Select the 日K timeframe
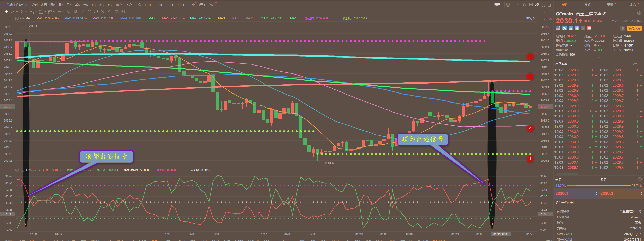Screen dimensions: 644x241 pos(53,5)
